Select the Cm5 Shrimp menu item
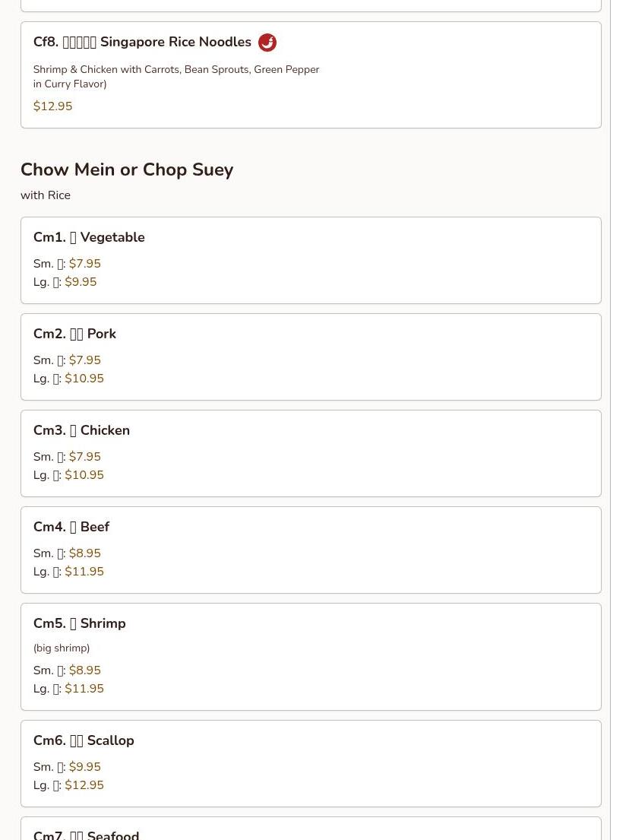This screenshot has width=626, height=840. coord(80,623)
